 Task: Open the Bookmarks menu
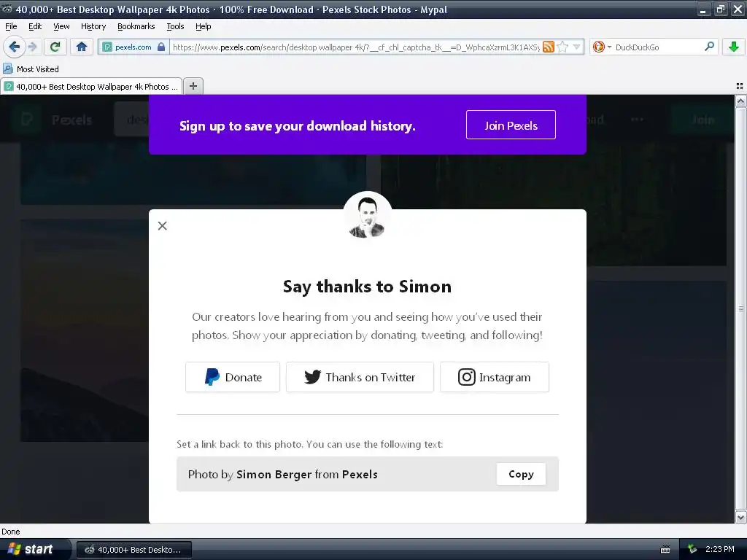coord(136,26)
